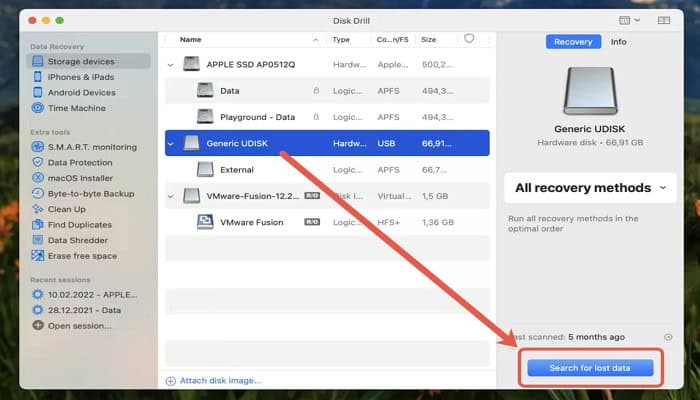Image resolution: width=700 pixels, height=400 pixels.
Task: Click the VMware-Fusion-12.2 disk image icon
Action: coord(192,196)
